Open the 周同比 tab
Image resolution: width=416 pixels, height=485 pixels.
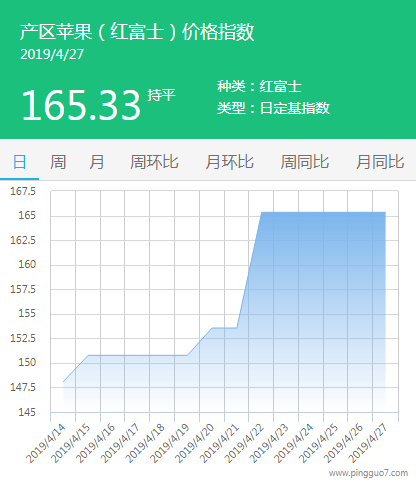305,162
